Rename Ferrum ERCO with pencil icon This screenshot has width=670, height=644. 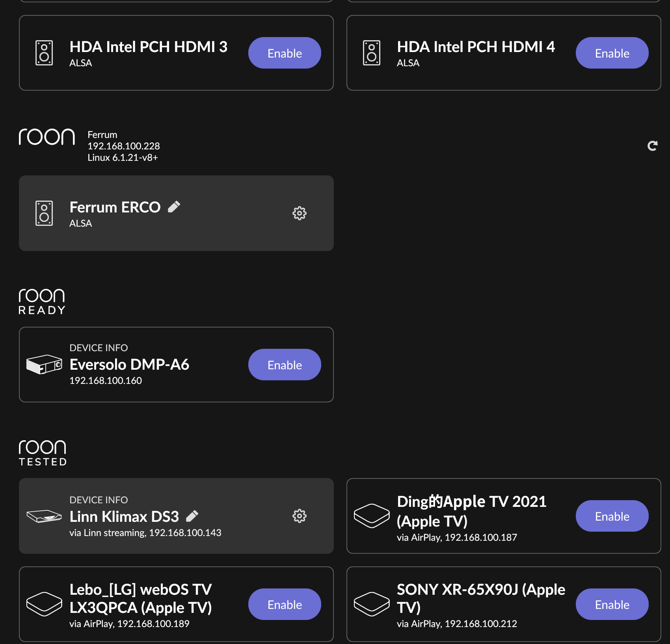click(174, 207)
